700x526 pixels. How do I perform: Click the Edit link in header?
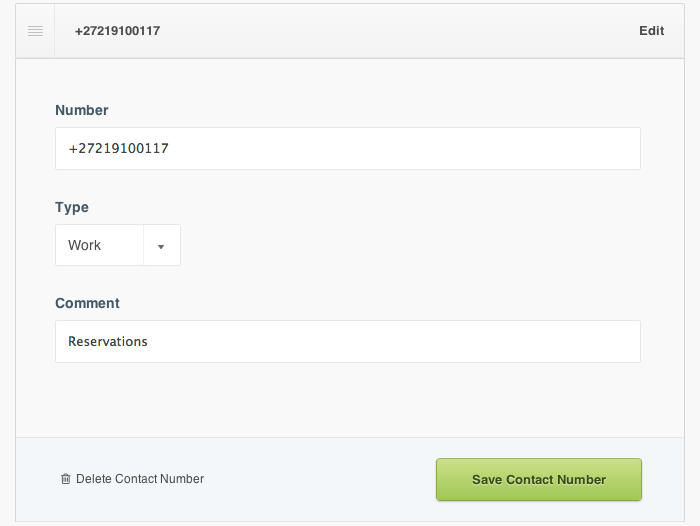(x=651, y=31)
